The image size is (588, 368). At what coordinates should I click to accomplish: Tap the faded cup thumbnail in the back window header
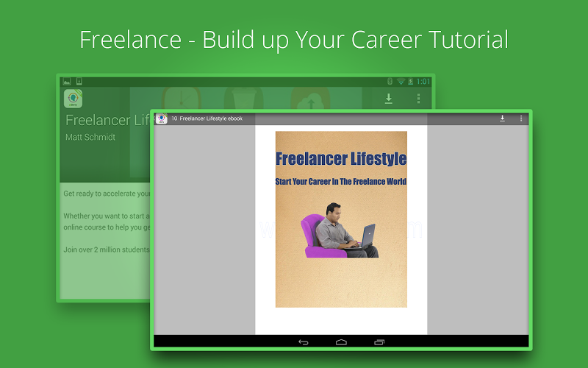[x=244, y=99]
